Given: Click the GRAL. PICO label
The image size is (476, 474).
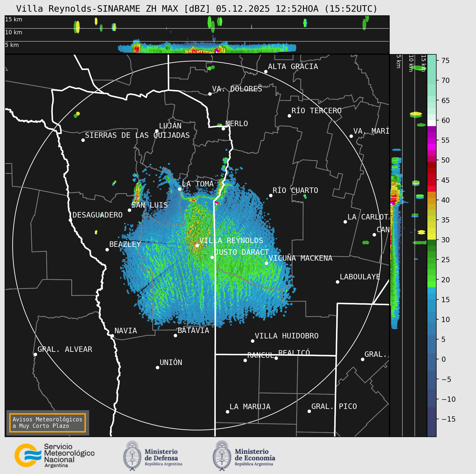Looking at the screenshot, I should click(334, 406).
